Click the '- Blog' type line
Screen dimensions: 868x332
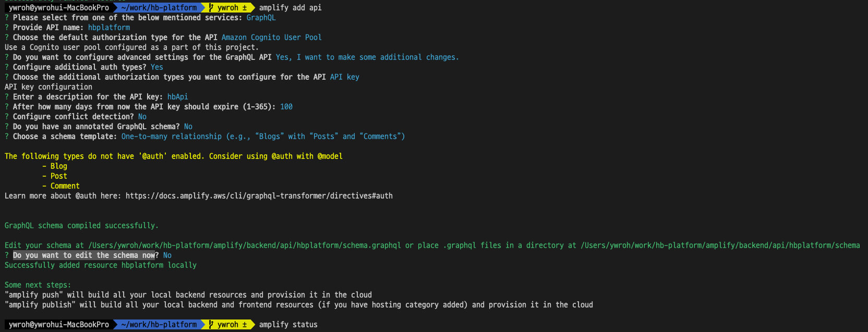point(55,166)
